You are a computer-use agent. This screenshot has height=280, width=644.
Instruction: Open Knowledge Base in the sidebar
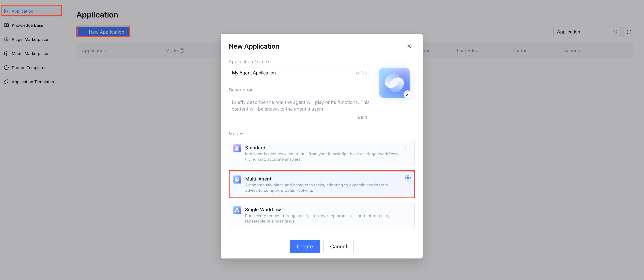(x=27, y=25)
